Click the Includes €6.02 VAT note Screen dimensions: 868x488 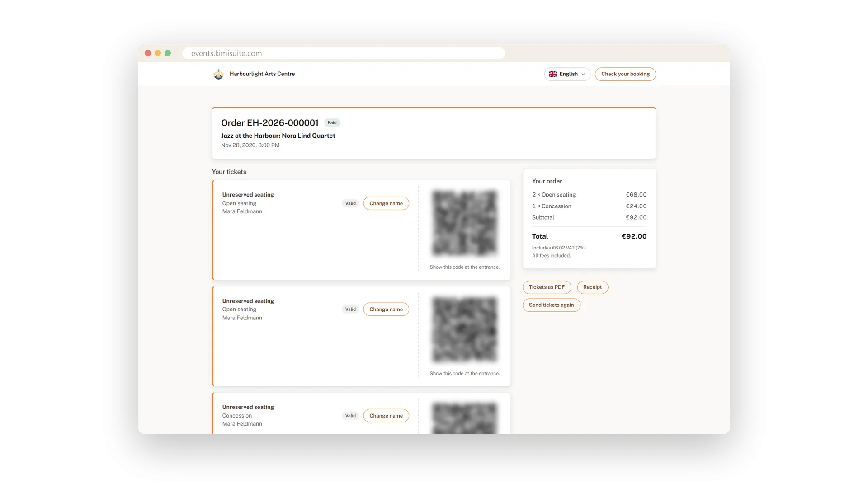click(x=559, y=248)
